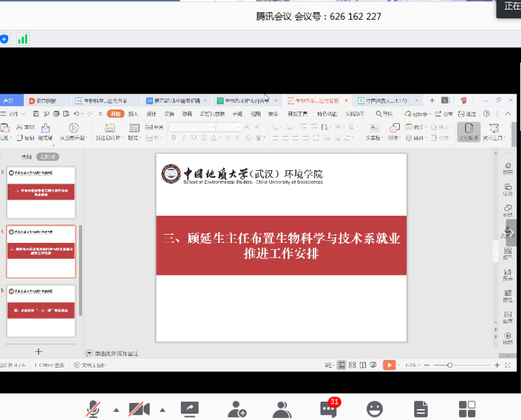
Task: Open the emoji reactions icon
Action: [x=375, y=409]
